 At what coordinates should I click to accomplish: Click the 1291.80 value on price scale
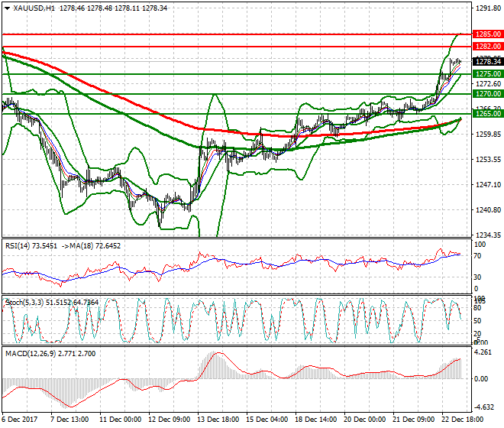[x=486, y=9]
